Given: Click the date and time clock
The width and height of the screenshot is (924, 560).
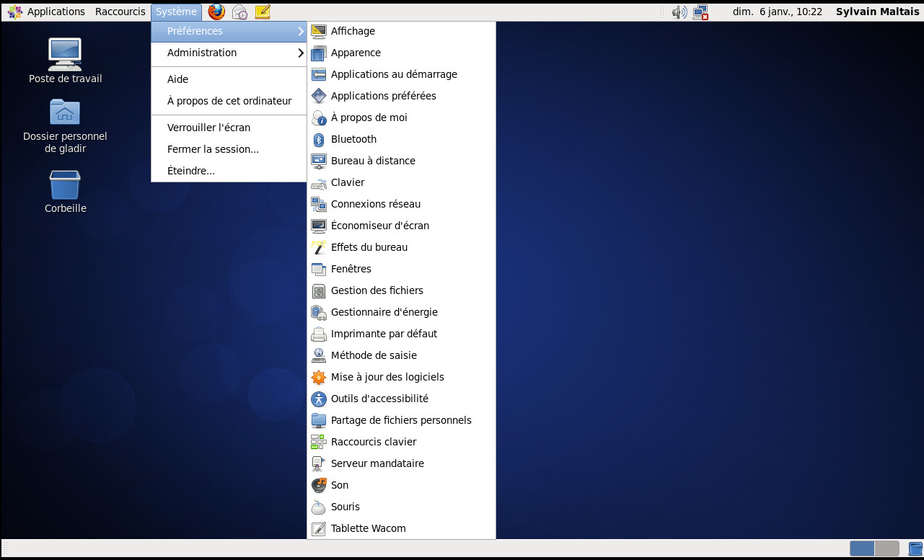Looking at the screenshot, I should point(777,12).
